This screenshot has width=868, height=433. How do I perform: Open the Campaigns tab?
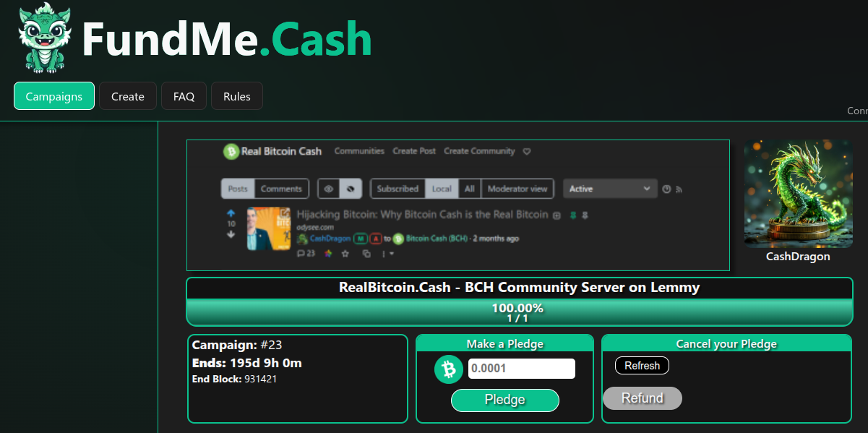point(54,96)
